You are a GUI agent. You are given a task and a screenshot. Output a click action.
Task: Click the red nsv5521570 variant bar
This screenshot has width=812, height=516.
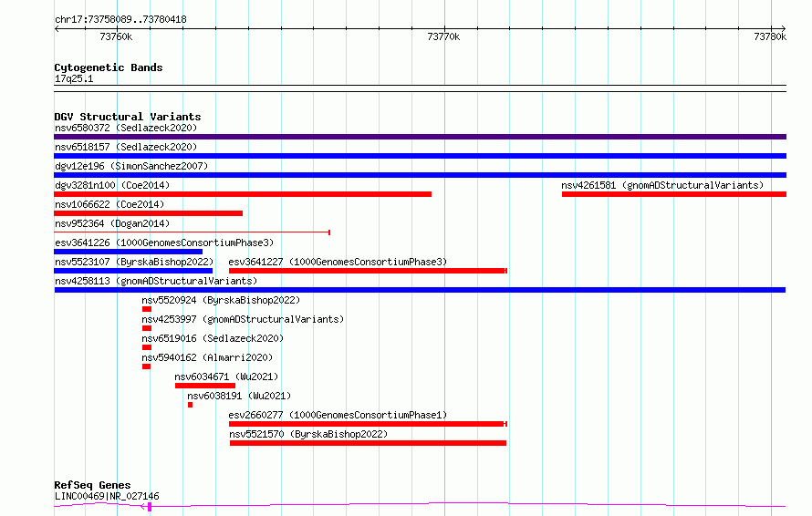point(369,443)
